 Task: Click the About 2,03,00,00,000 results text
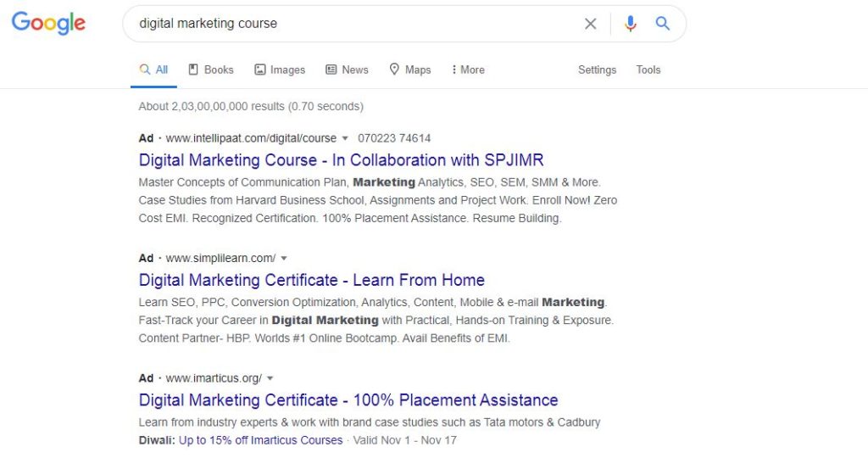251,106
